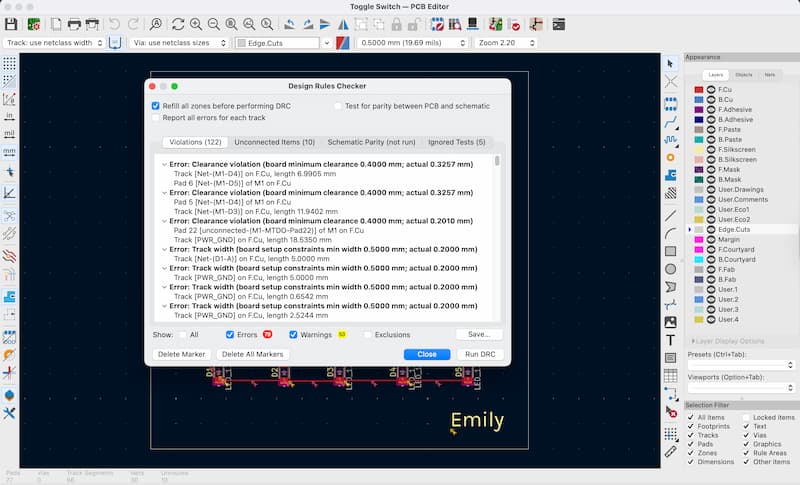Uncheck Refill all zones before performing DRC

pos(156,106)
